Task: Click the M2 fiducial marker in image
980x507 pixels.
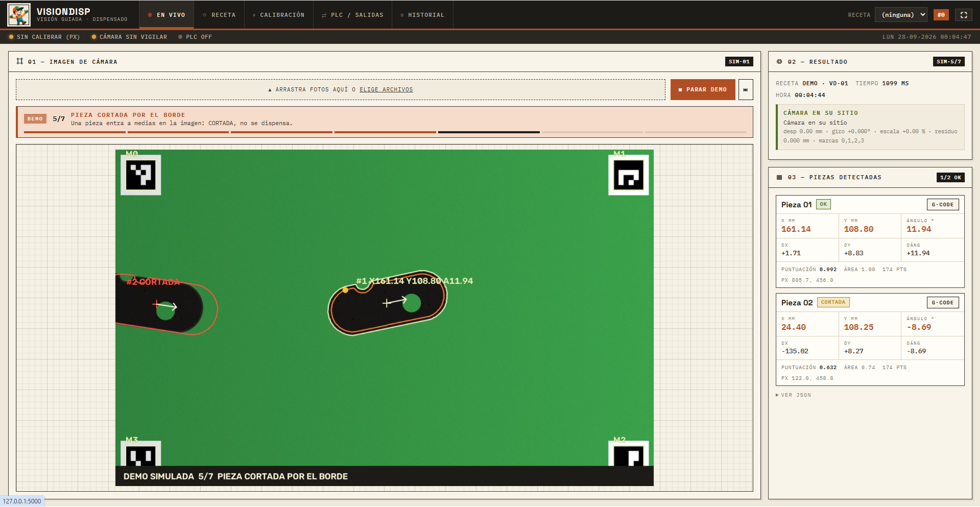Action: coord(629,453)
